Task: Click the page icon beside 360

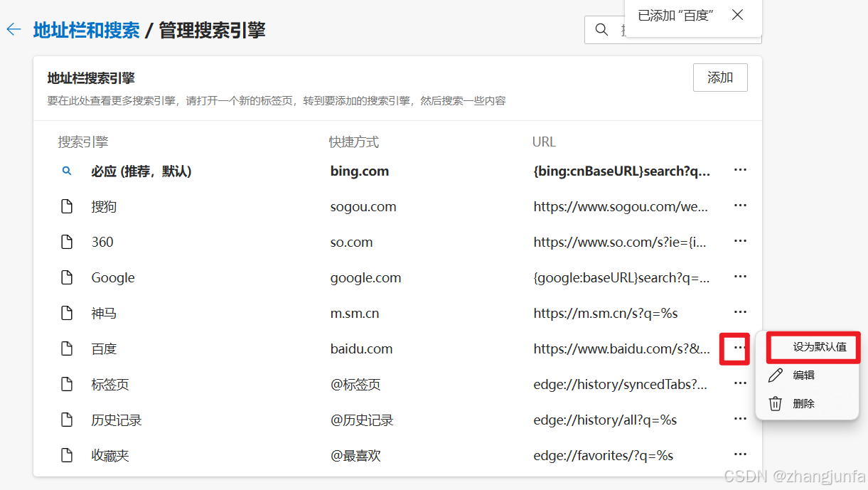Action: [x=67, y=243]
